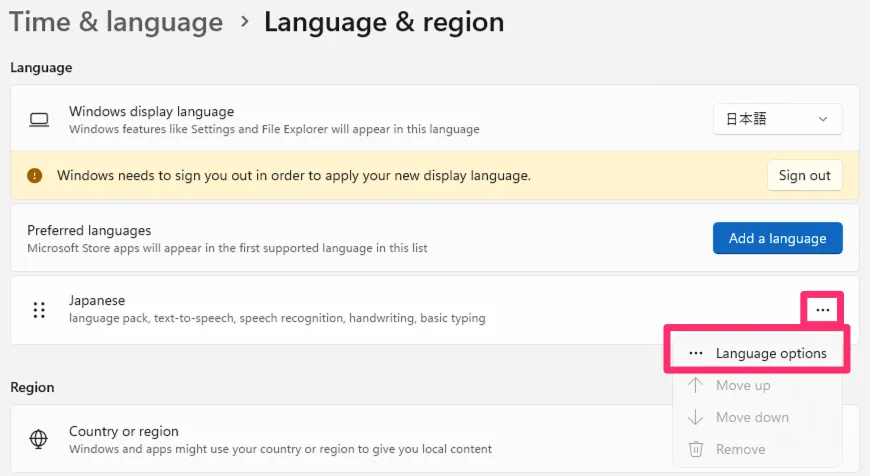870x476 pixels.
Task: Click the Sign out button
Action: coord(805,175)
